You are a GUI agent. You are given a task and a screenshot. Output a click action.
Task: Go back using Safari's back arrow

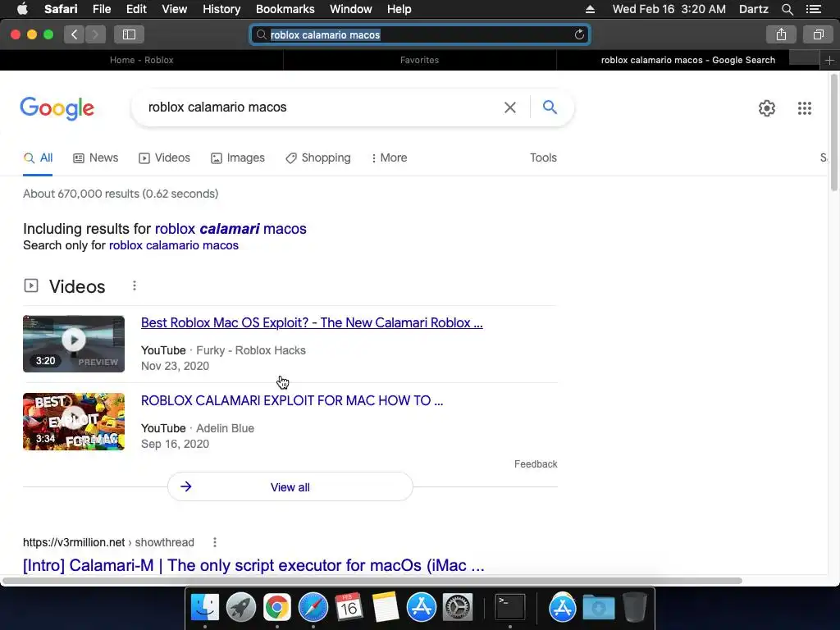click(74, 34)
